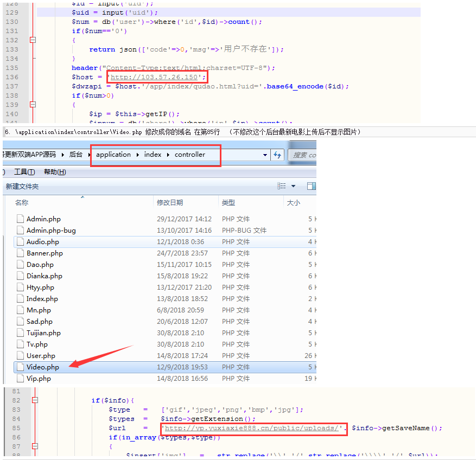This screenshot has height=460, width=476.
Task: Open the address bar history dropdown
Action: (265, 155)
